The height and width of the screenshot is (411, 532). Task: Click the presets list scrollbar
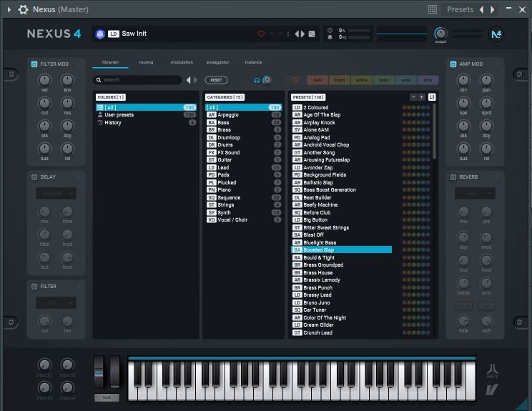click(x=434, y=132)
